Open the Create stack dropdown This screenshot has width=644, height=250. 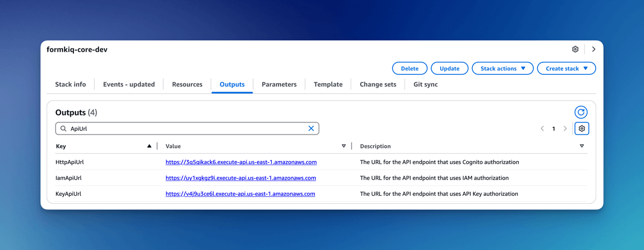tap(567, 68)
